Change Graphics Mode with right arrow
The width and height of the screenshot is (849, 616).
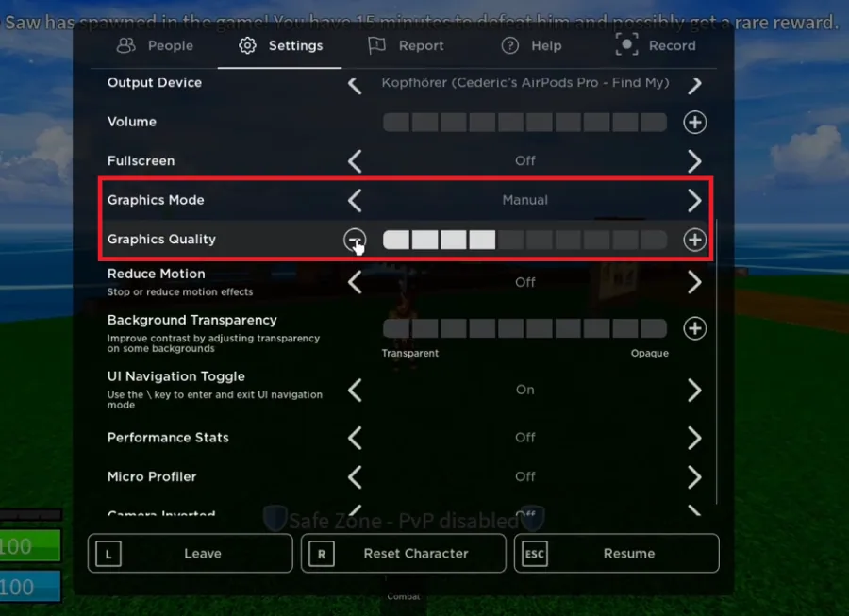694,200
